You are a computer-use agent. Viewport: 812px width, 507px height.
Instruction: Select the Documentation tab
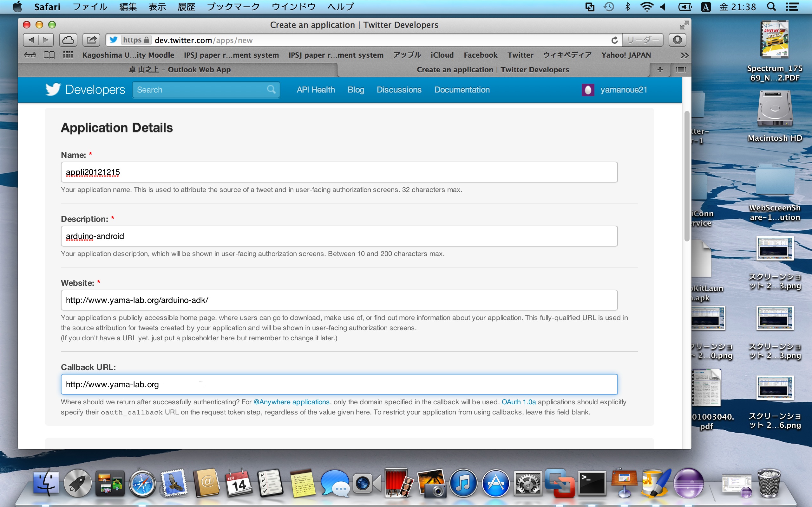pyautogui.click(x=462, y=89)
